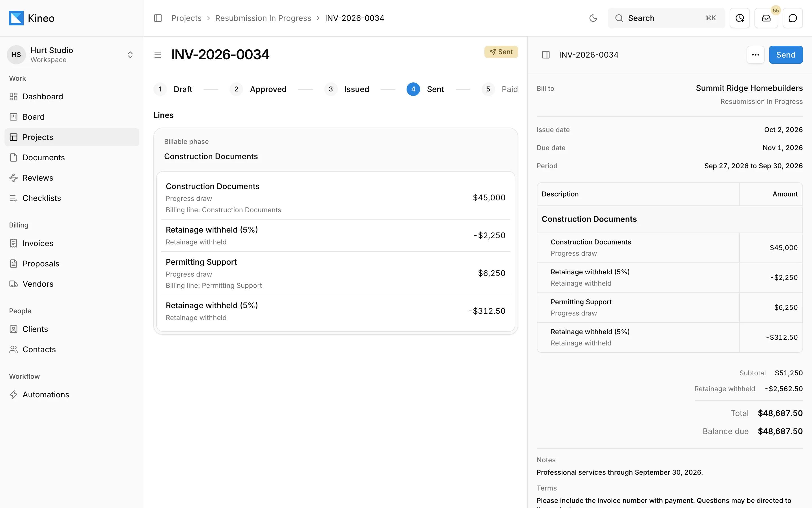The width and height of the screenshot is (812, 508).
Task: Click the Retainage withheld -$312.50 line
Action: coord(336,311)
